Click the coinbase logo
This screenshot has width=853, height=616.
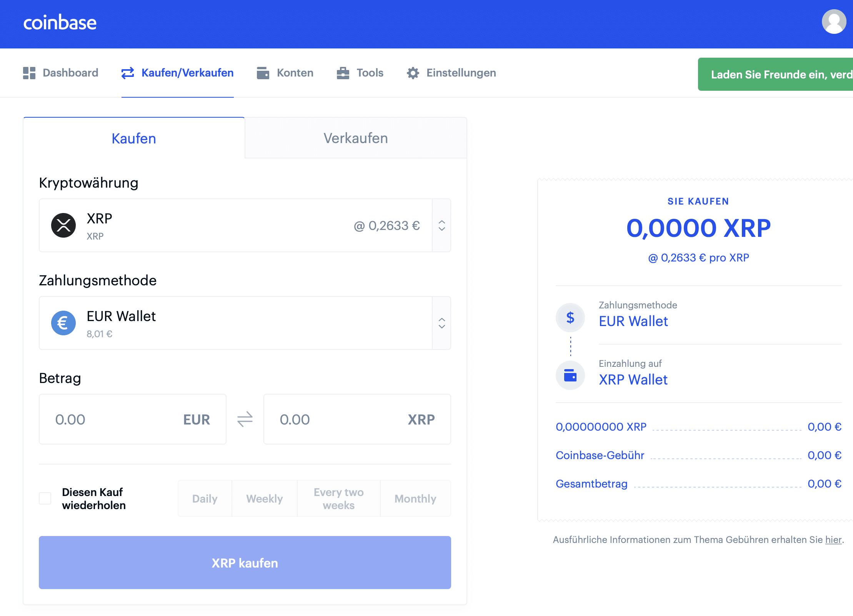pos(60,23)
